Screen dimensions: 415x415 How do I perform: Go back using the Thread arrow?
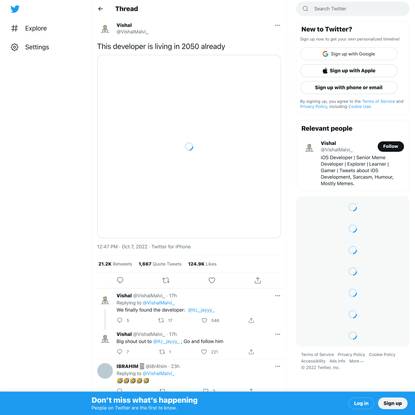tap(101, 9)
